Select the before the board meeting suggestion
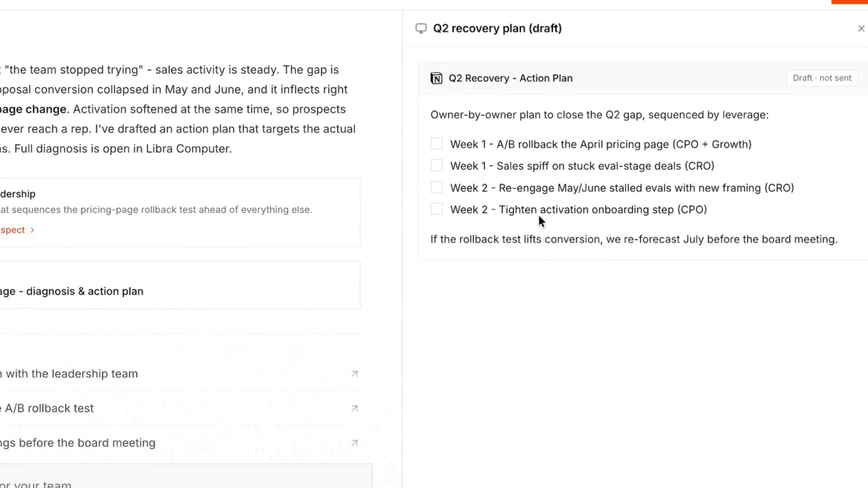 181,443
